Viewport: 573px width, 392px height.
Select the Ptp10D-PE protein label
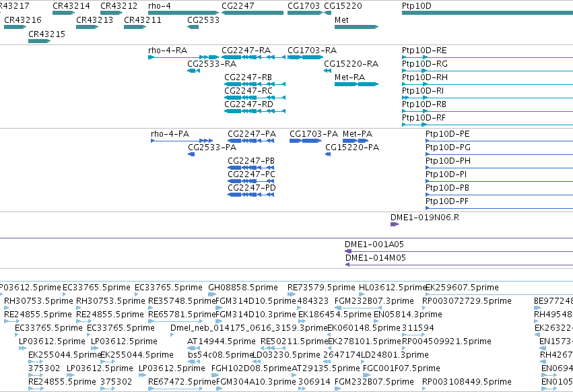coord(448,134)
